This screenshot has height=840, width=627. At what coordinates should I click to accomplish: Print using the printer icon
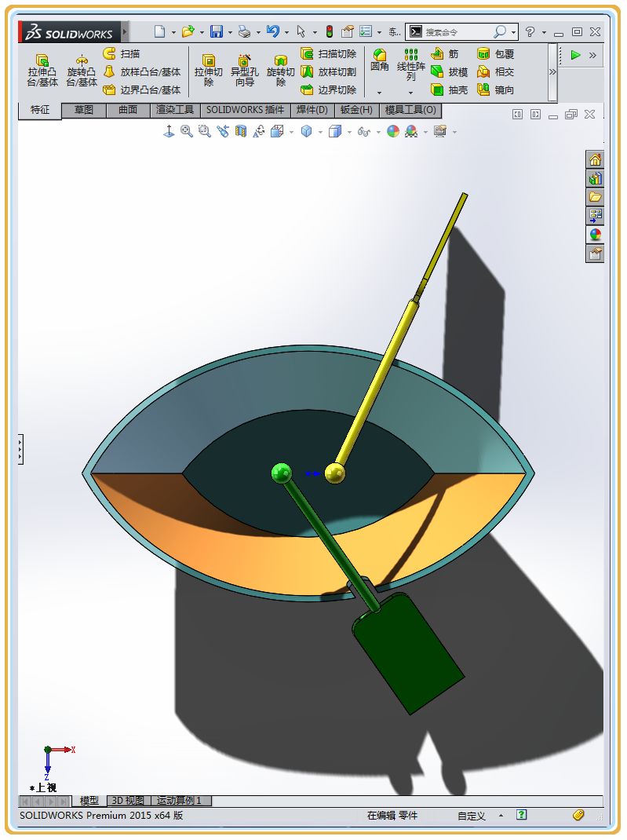[x=244, y=32]
